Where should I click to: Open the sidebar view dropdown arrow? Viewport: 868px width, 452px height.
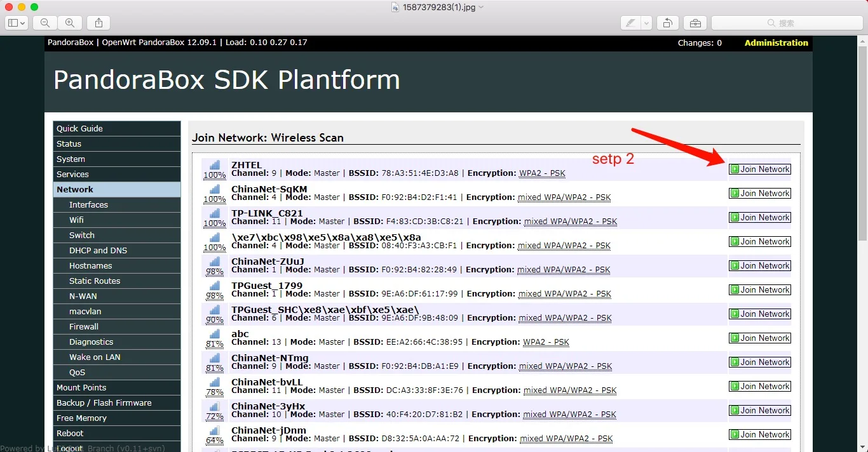pos(24,23)
